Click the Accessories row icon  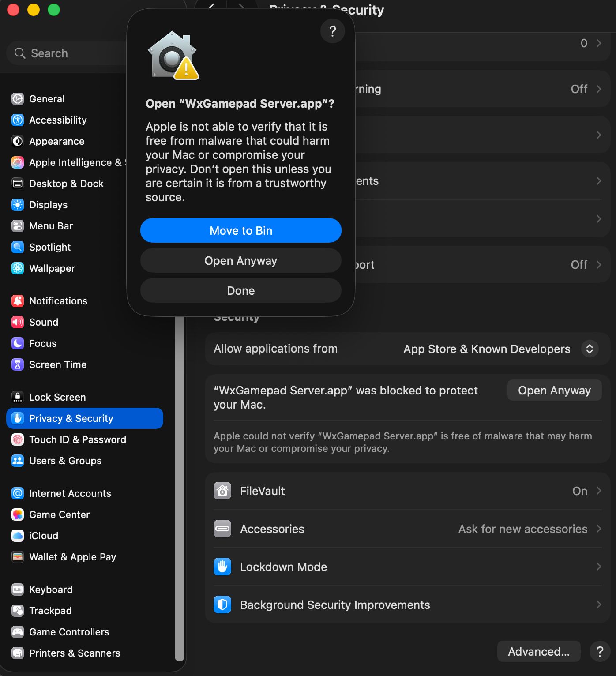pos(222,529)
